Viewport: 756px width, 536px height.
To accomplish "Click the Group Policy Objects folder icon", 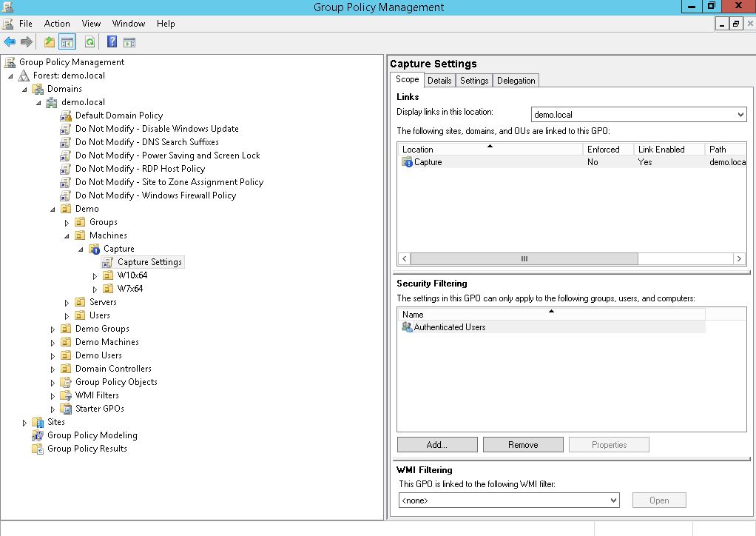I will [x=66, y=382].
